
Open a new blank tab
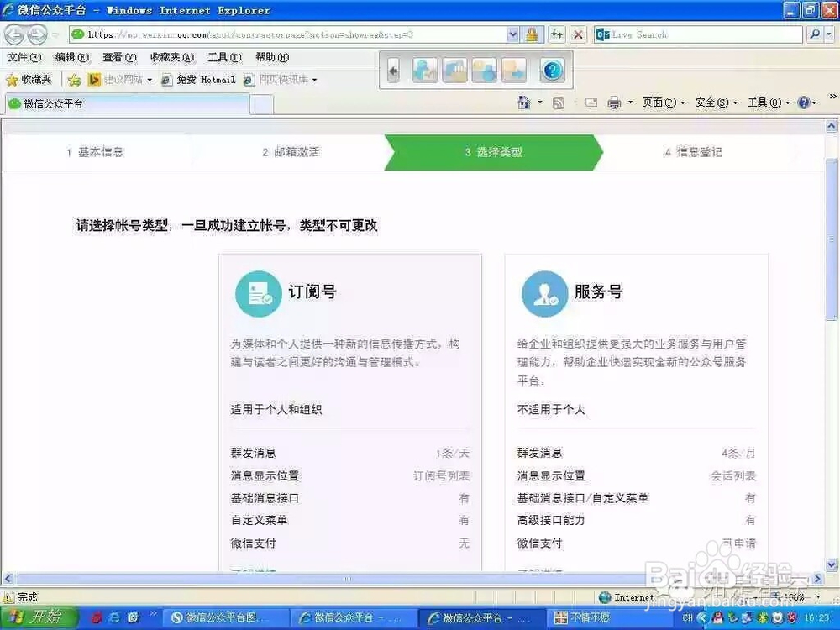261,104
